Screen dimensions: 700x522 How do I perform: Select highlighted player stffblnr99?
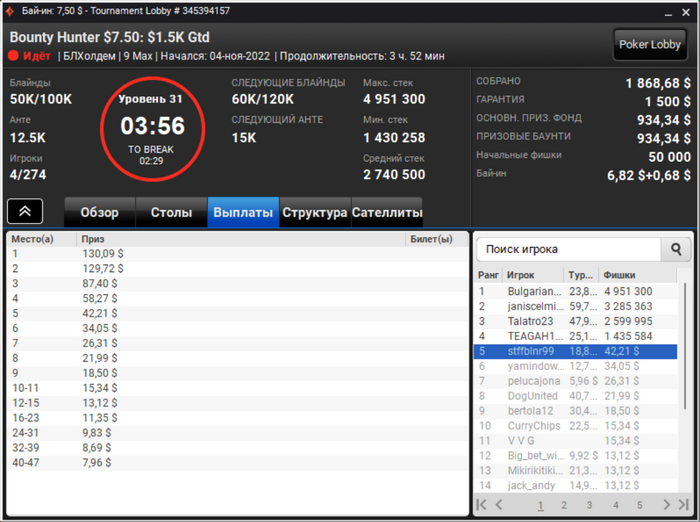[x=575, y=351]
